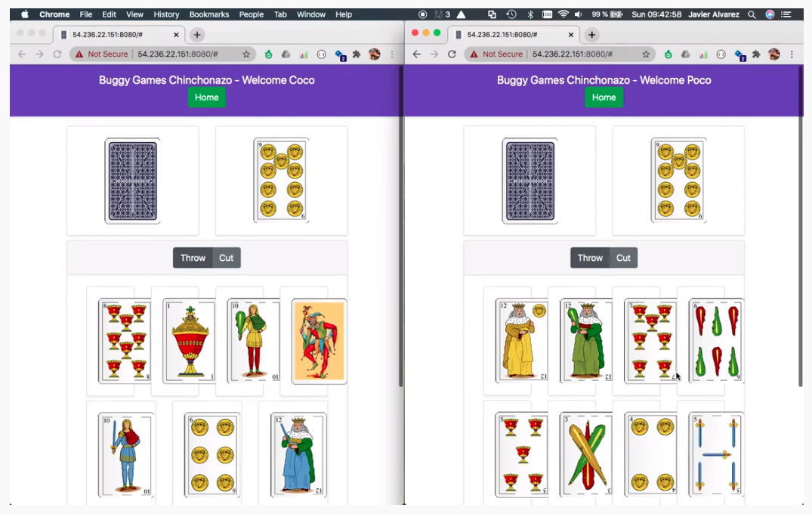Draw from face-down deck in Coco window
Screen dimensions: 812x514
(133, 181)
